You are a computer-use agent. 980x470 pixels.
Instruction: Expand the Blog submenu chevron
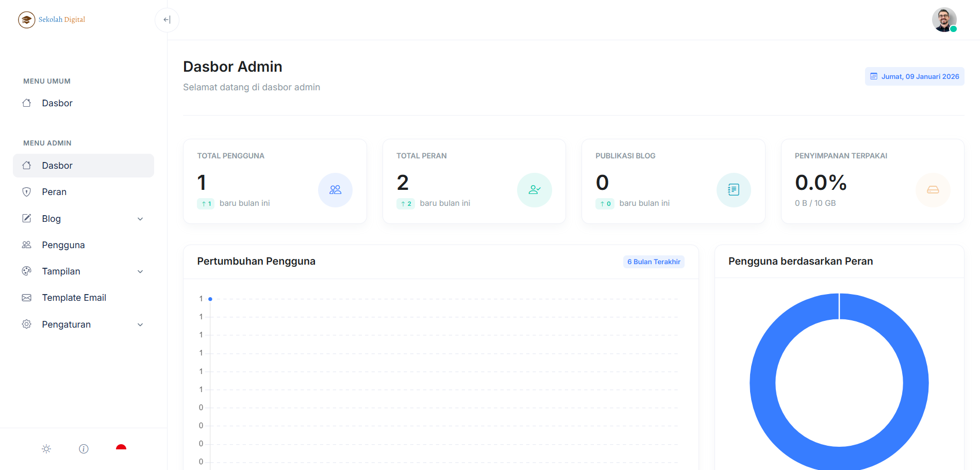point(140,219)
